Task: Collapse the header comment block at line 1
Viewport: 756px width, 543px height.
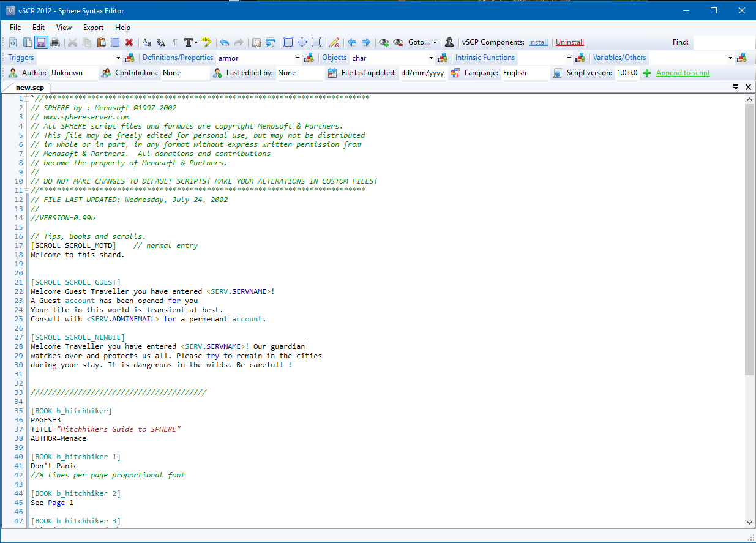Action: coord(26,99)
